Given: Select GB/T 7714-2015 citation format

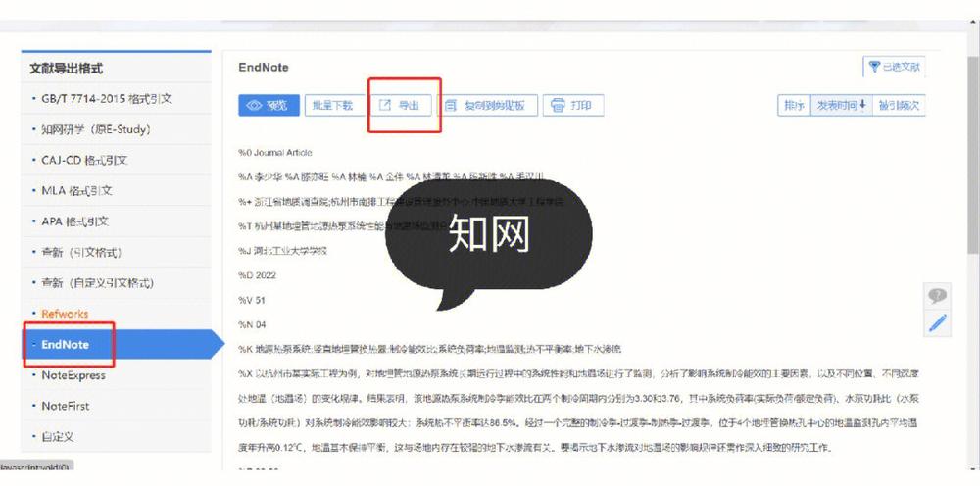Looking at the screenshot, I should (x=117, y=99).
